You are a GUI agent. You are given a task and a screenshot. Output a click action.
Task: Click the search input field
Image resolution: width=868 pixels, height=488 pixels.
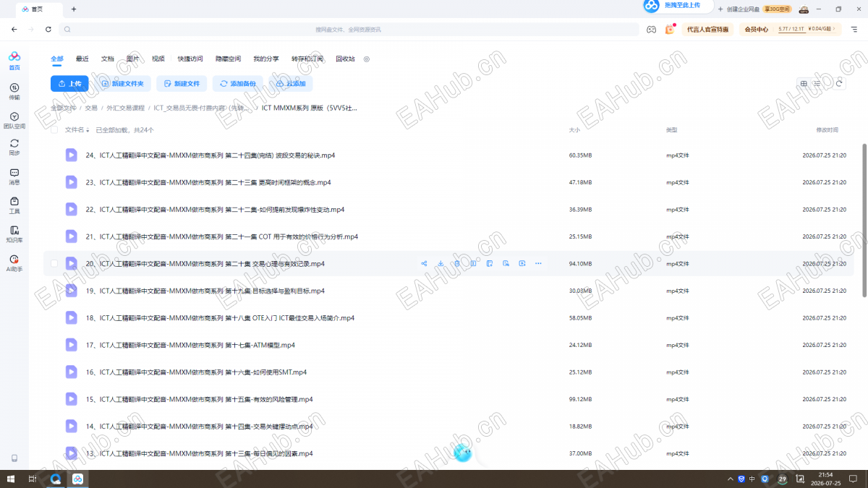(x=349, y=29)
